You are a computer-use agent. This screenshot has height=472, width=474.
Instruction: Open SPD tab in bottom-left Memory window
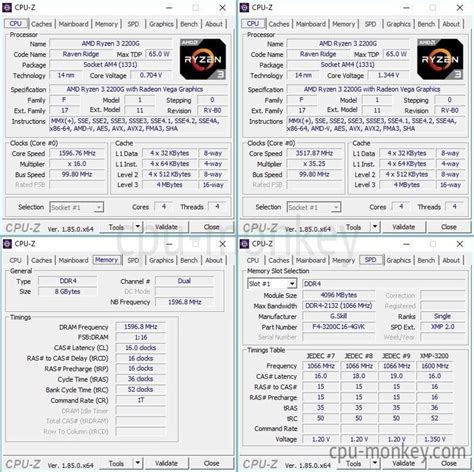click(x=133, y=260)
